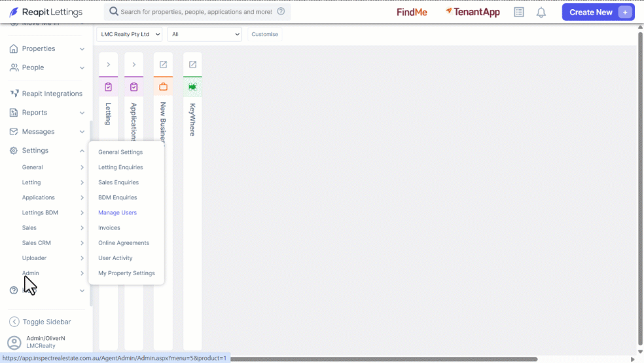Expand the Properties menu chevron
Screen dimensions: 644x363
pyautogui.click(x=82, y=49)
